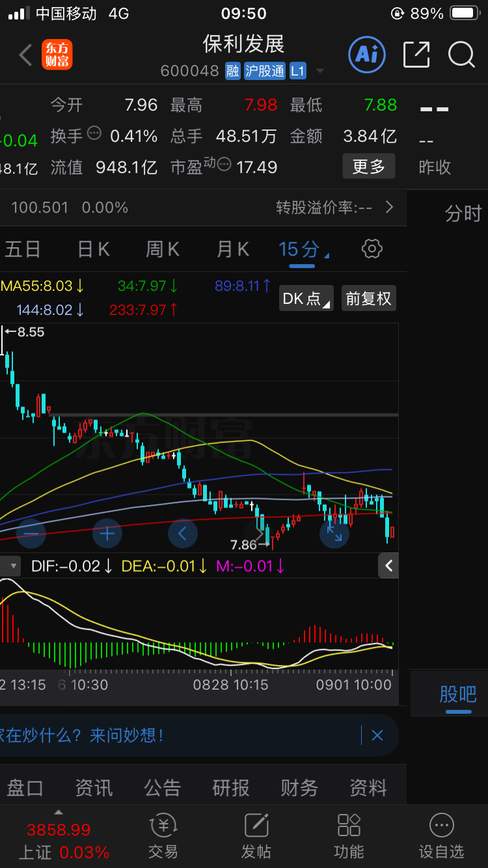Tap the 144:8.02 moving average label

51,310
